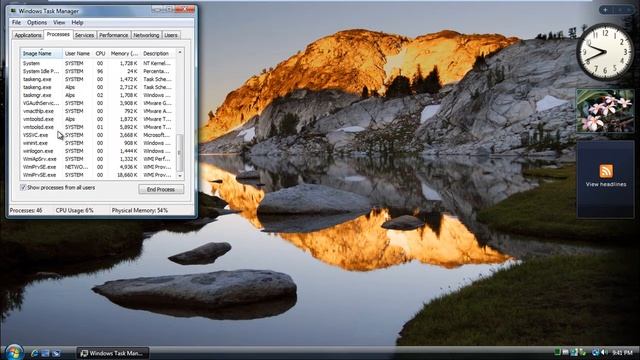Open the Options menu
This screenshot has width=640, height=360.
pyautogui.click(x=37, y=22)
